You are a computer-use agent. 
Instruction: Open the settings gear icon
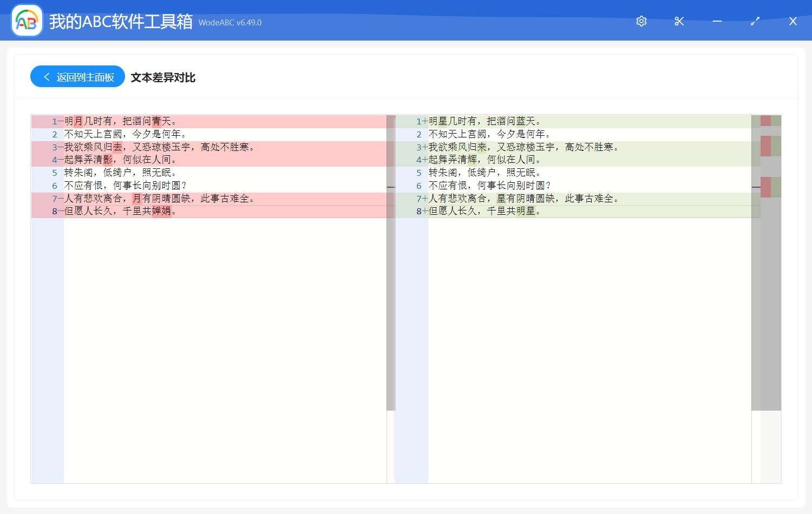641,21
